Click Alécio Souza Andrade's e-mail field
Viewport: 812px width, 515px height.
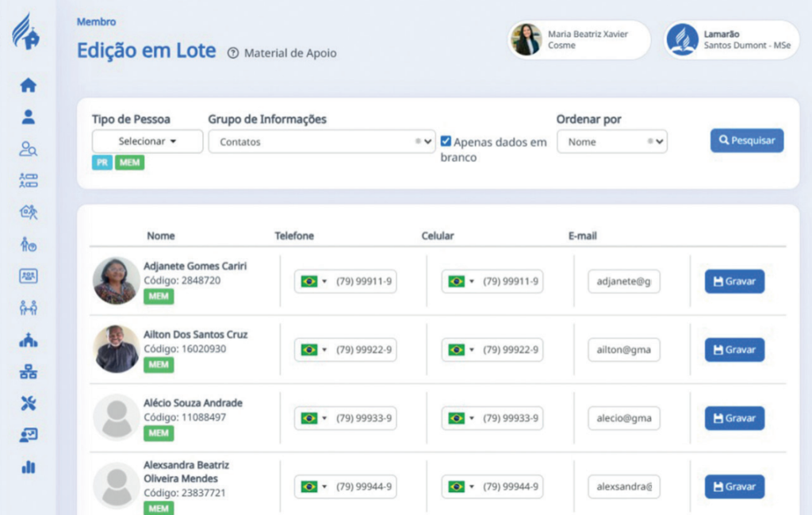coord(624,418)
